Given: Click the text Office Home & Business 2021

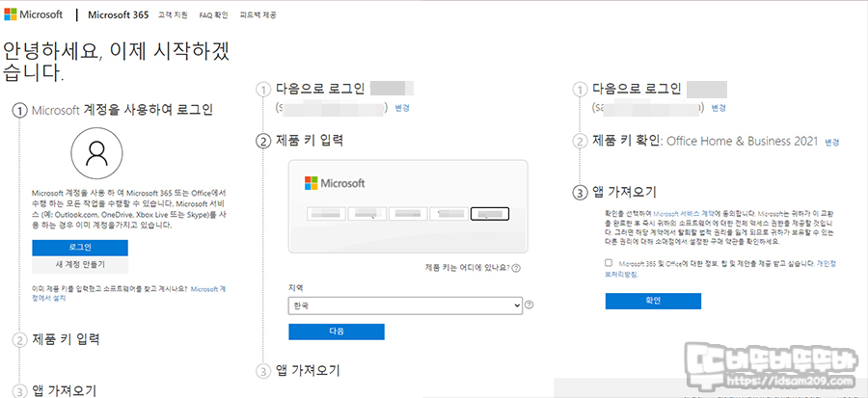Looking at the screenshot, I should click(x=742, y=142).
